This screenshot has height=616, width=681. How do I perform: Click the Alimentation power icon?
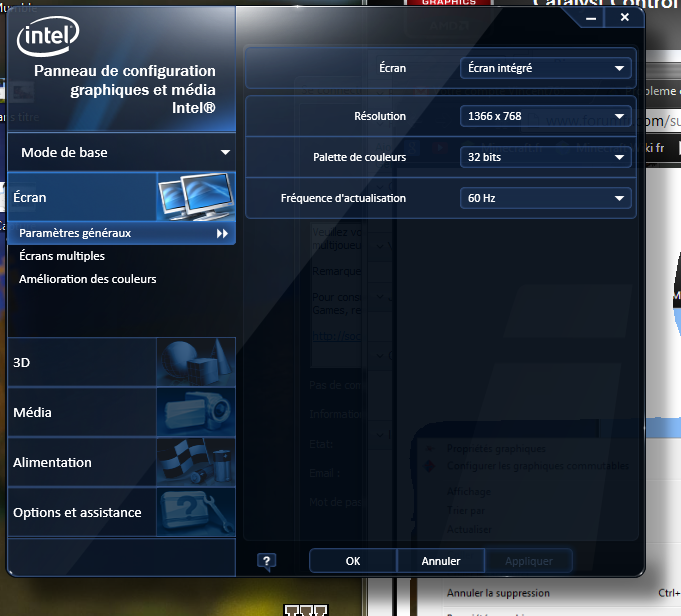tap(196, 461)
